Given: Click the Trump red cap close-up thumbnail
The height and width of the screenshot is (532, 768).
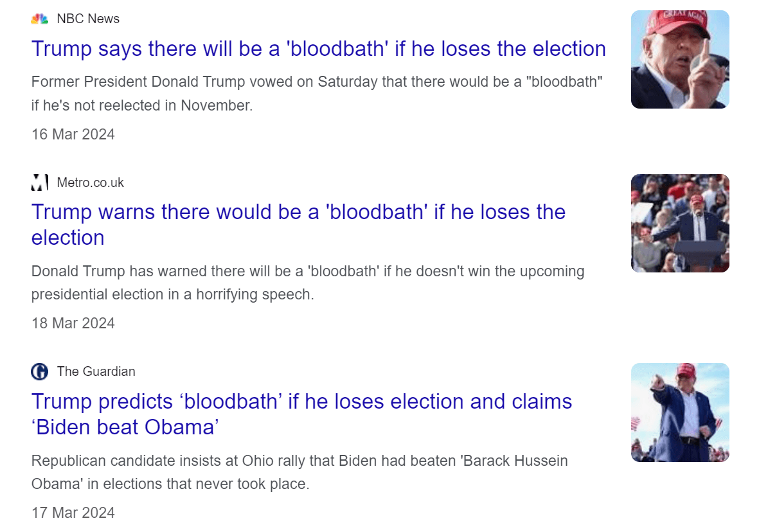Looking at the screenshot, I should click(680, 59).
